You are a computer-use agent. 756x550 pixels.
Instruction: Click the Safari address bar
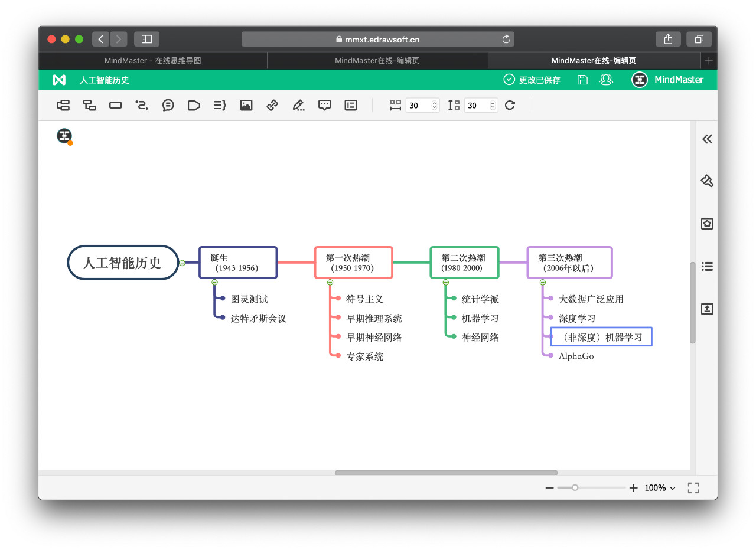pyautogui.click(x=377, y=40)
